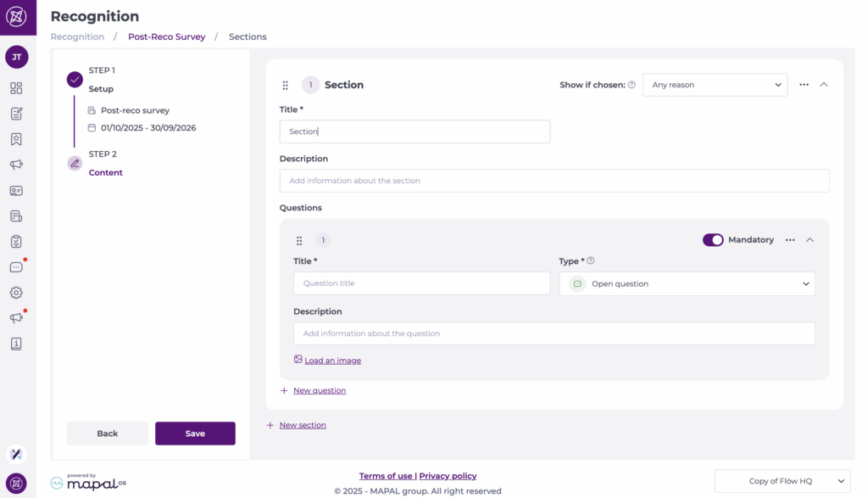This screenshot has height=498, width=868.
Task: Open the chat messages icon in sidebar
Action: (x=16, y=267)
